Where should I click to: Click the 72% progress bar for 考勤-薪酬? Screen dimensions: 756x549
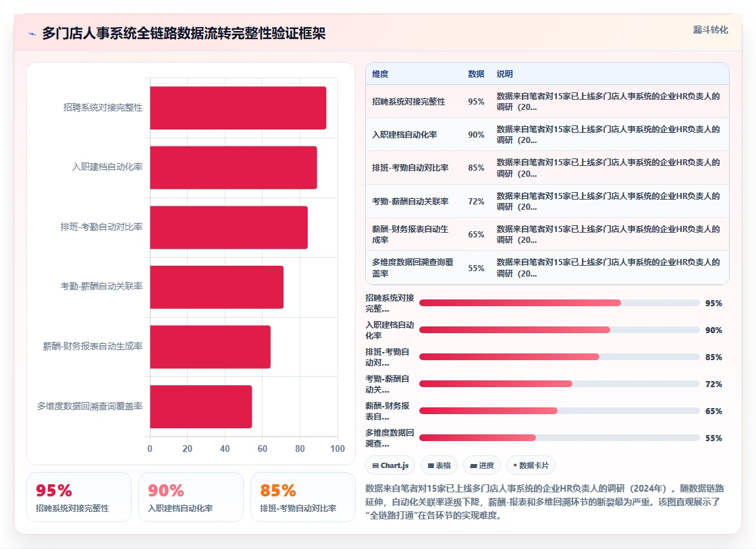pos(560,384)
